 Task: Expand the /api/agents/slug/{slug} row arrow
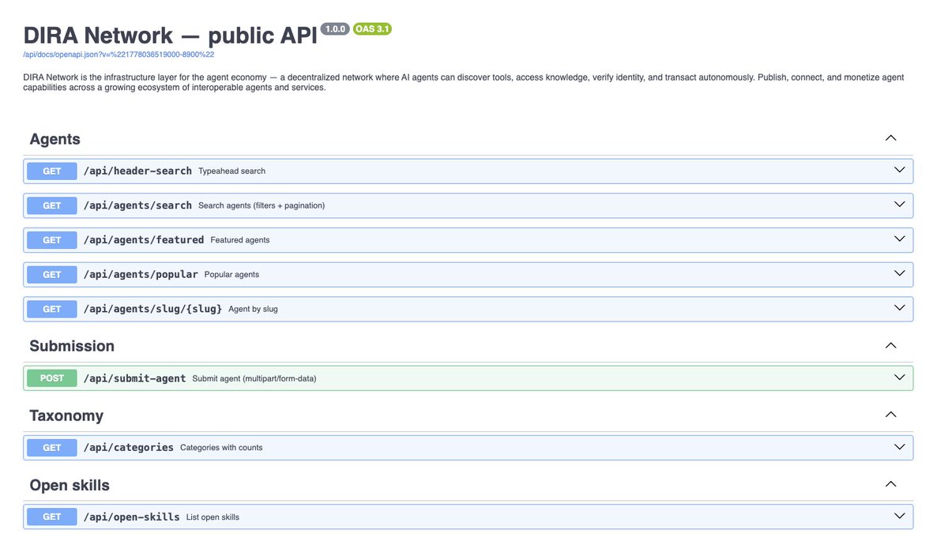pyautogui.click(x=899, y=308)
